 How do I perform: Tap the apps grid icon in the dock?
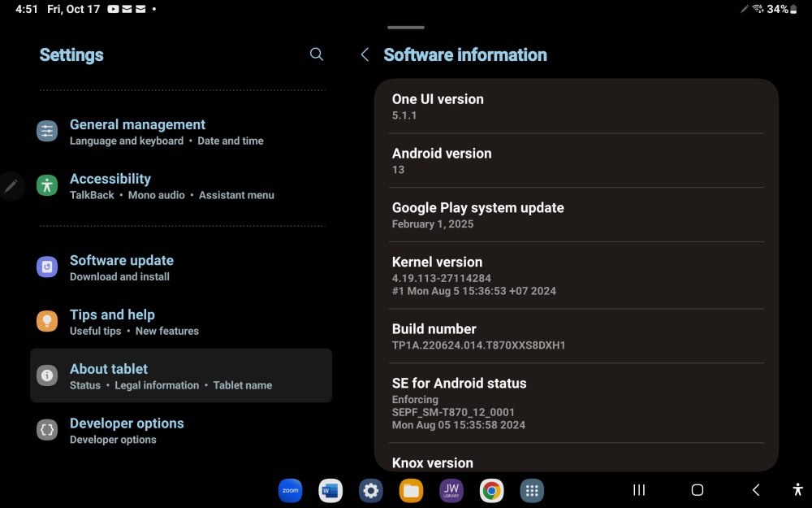coord(532,490)
